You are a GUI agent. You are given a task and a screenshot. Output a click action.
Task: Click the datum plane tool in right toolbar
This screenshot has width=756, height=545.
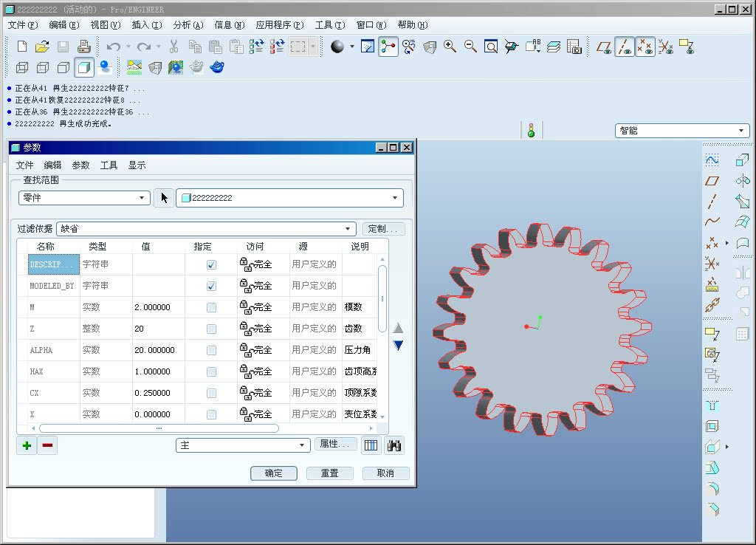tap(712, 181)
